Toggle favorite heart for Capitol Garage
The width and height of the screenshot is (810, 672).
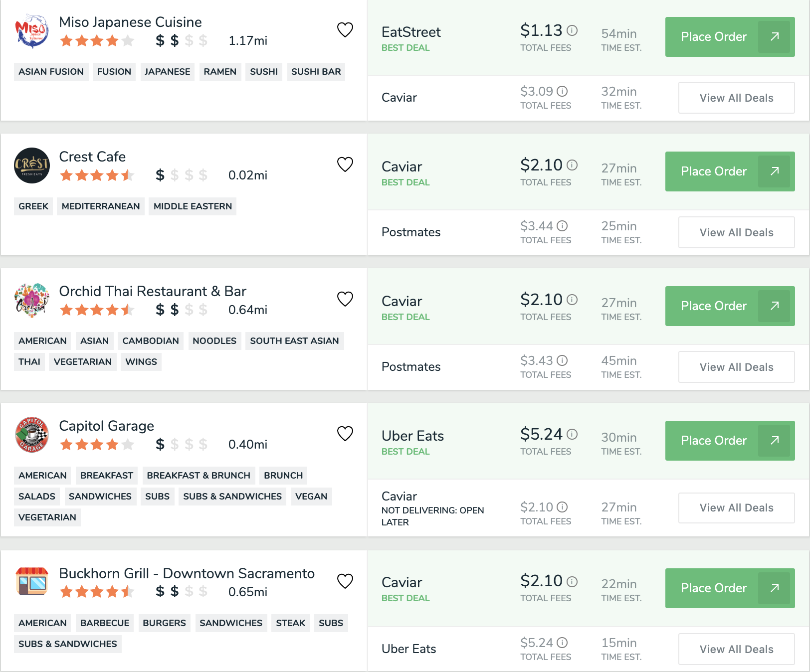345,434
